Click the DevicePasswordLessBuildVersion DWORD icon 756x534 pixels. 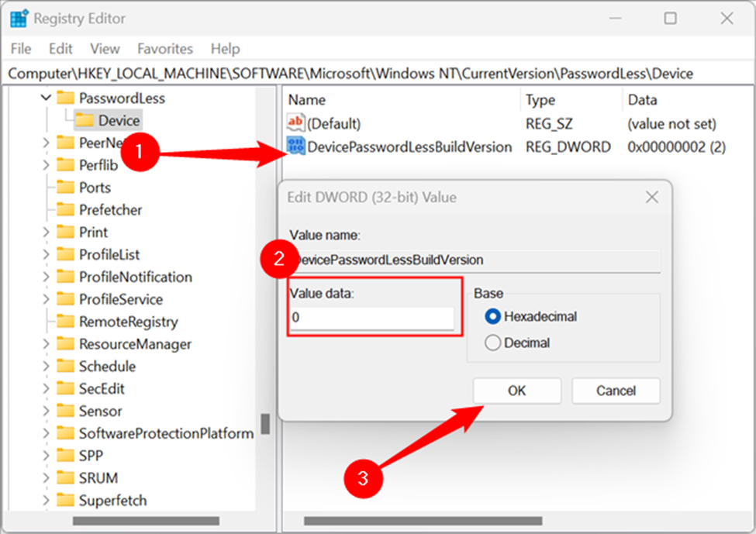[295, 146]
